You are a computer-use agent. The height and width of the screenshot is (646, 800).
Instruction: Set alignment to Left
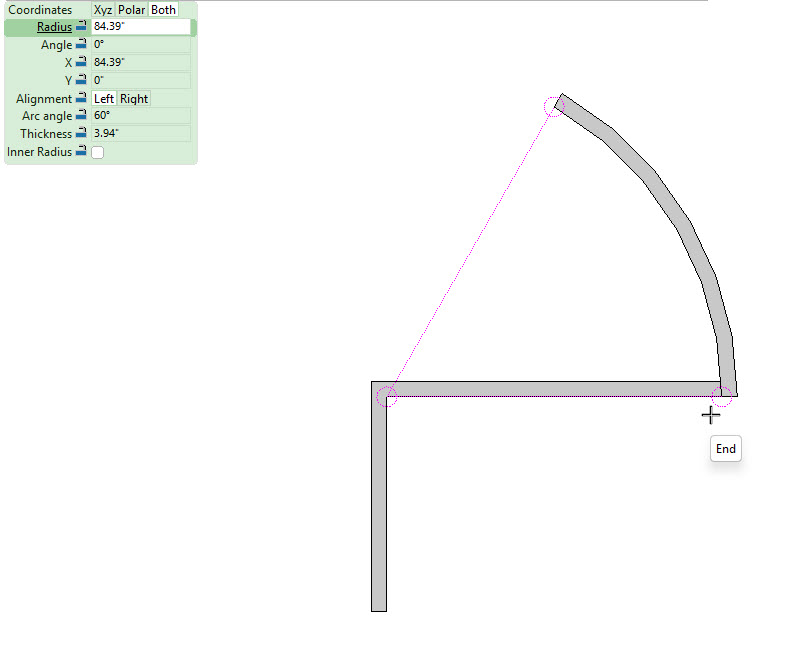104,98
